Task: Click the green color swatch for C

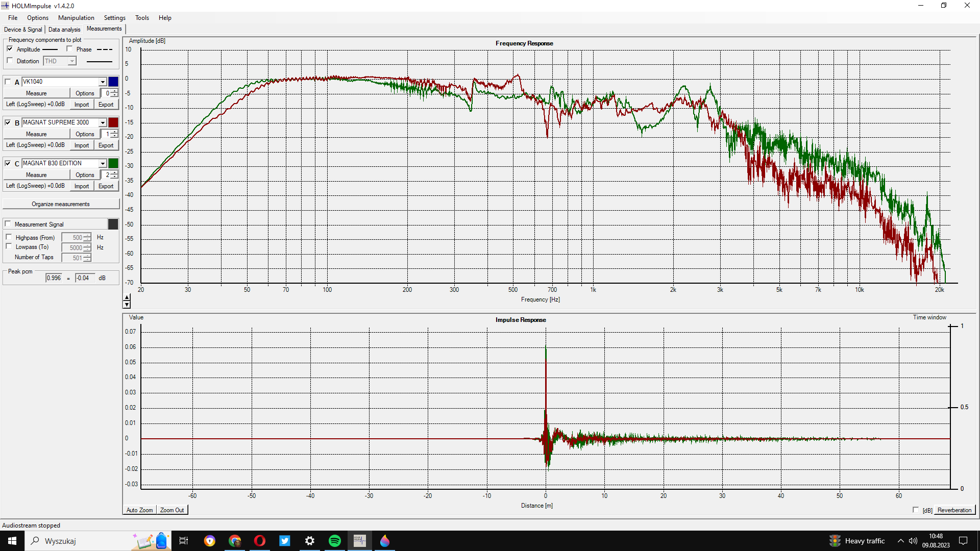Action: (x=113, y=163)
